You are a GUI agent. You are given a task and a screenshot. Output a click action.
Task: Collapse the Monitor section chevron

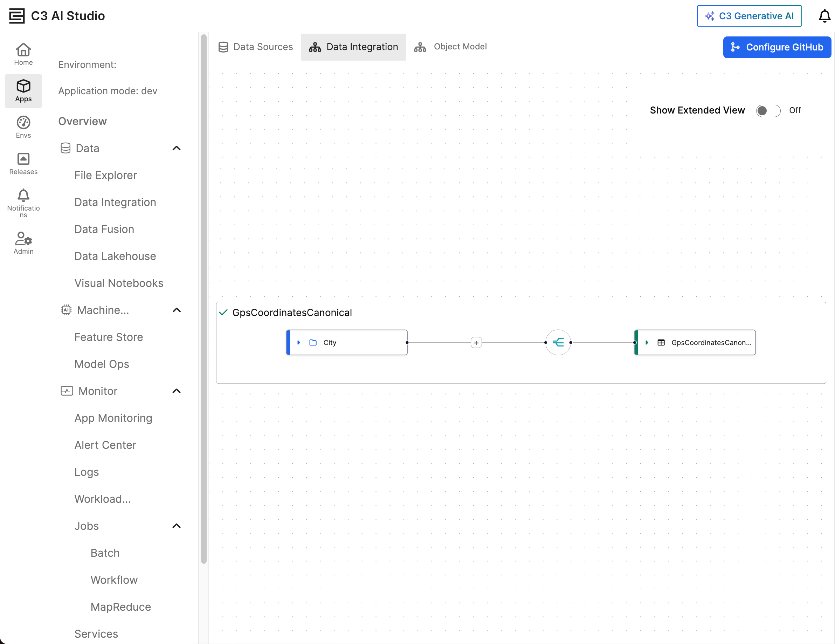click(176, 391)
